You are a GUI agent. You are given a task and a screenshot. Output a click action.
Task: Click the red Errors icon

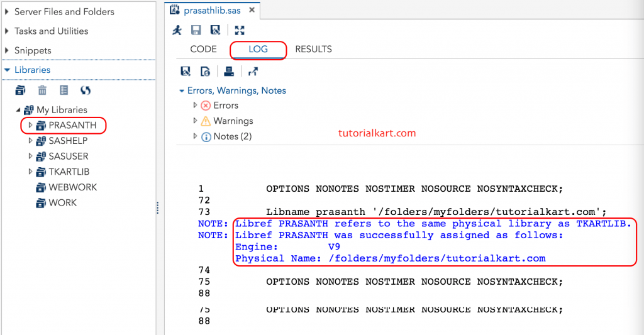pos(206,106)
